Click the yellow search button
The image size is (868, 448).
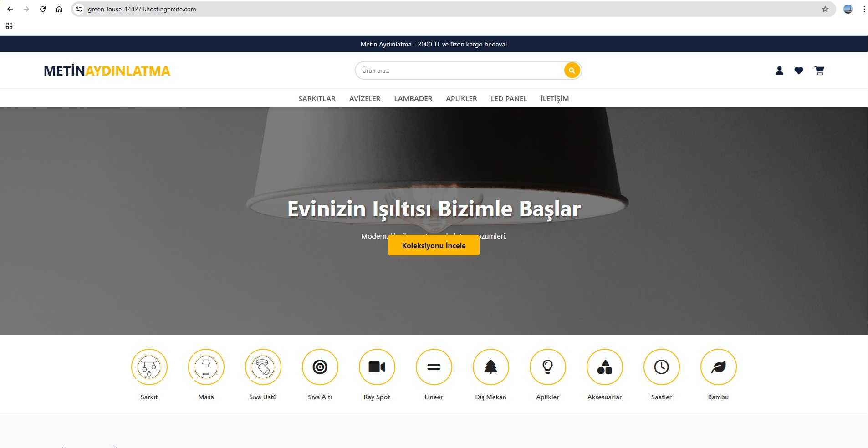click(572, 71)
